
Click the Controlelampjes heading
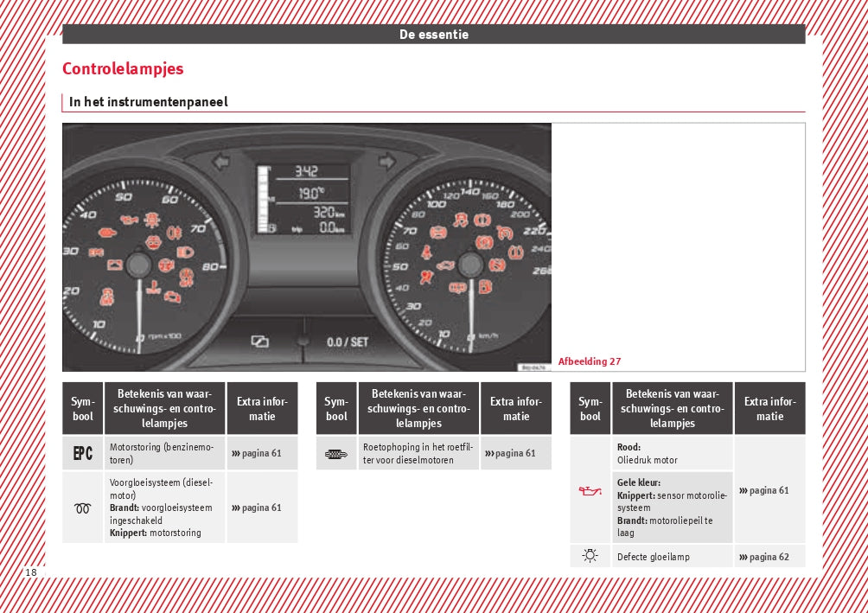coord(123,69)
